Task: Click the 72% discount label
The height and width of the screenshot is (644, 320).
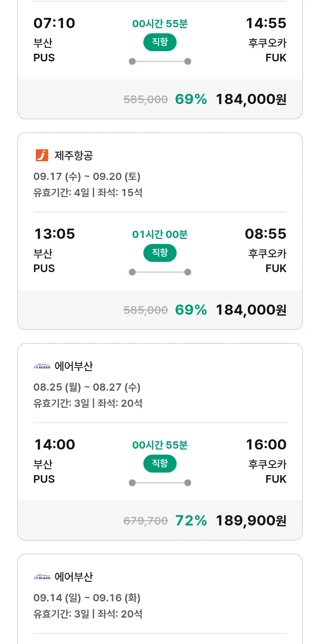Action: pos(191,520)
